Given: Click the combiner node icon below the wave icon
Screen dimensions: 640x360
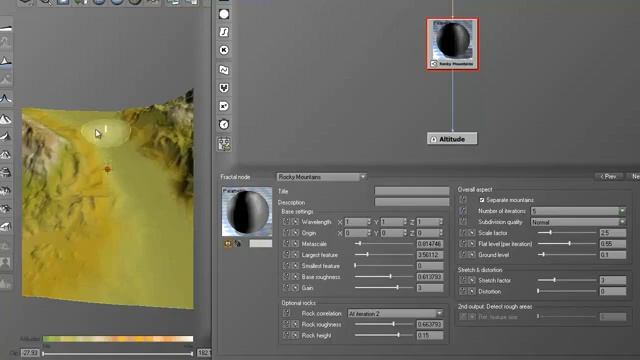Looking at the screenshot, I should point(224,88).
